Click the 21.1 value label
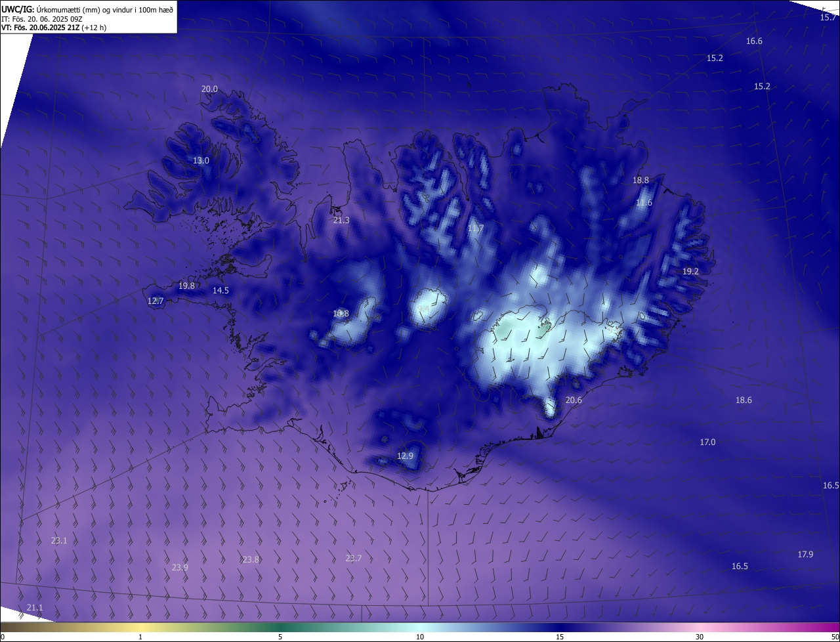 pyautogui.click(x=35, y=608)
